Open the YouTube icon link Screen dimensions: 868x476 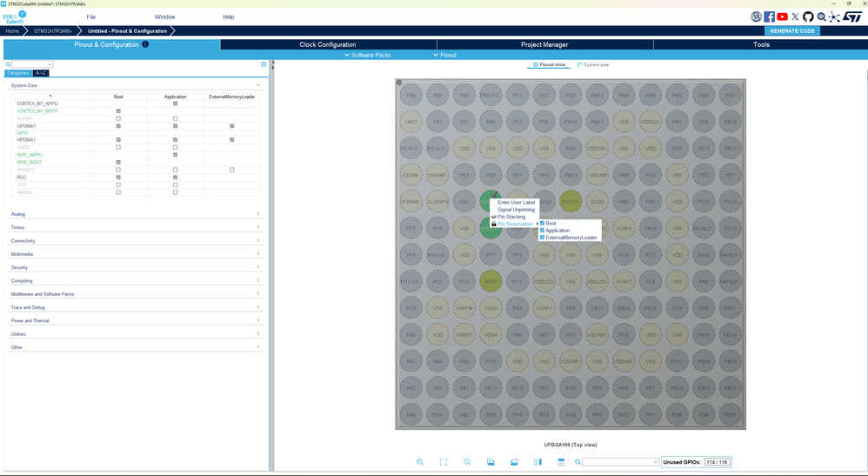point(782,17)
